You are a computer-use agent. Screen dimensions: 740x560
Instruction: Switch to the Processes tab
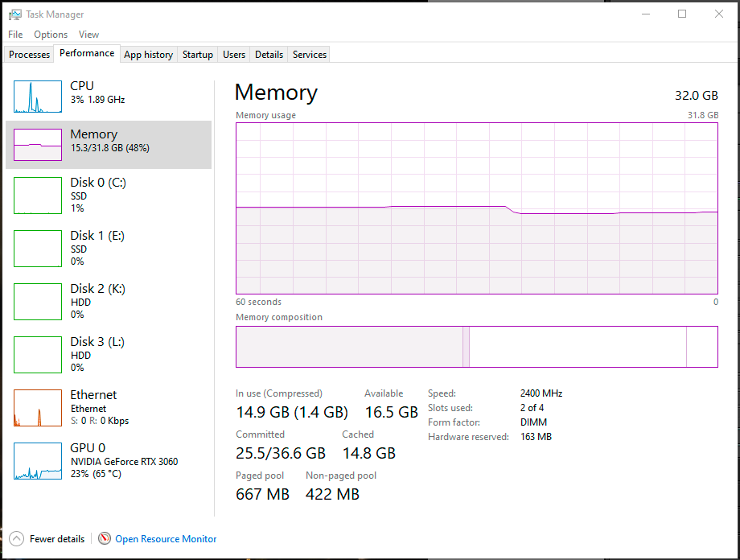pyautogui.click(x=29, y=54)
